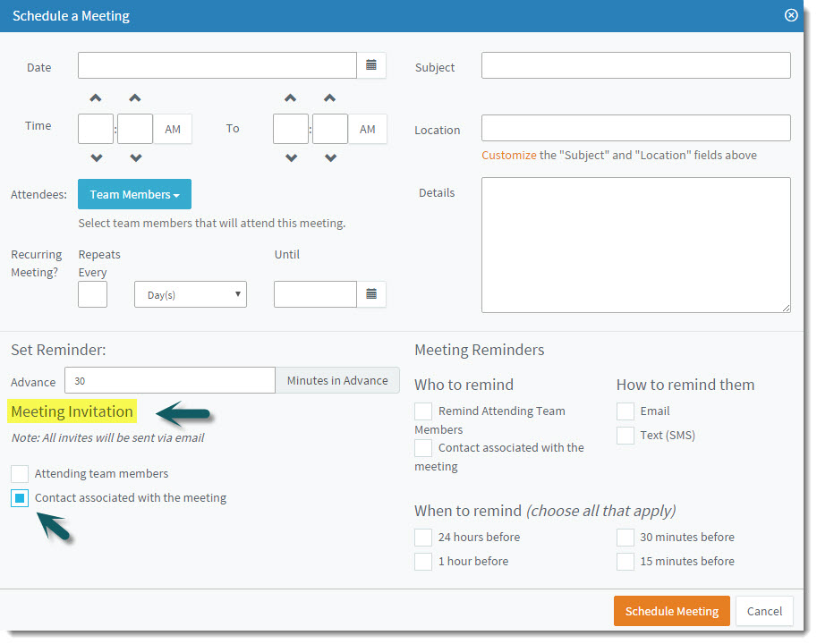Decrease the end time minutes

point(331,157)
